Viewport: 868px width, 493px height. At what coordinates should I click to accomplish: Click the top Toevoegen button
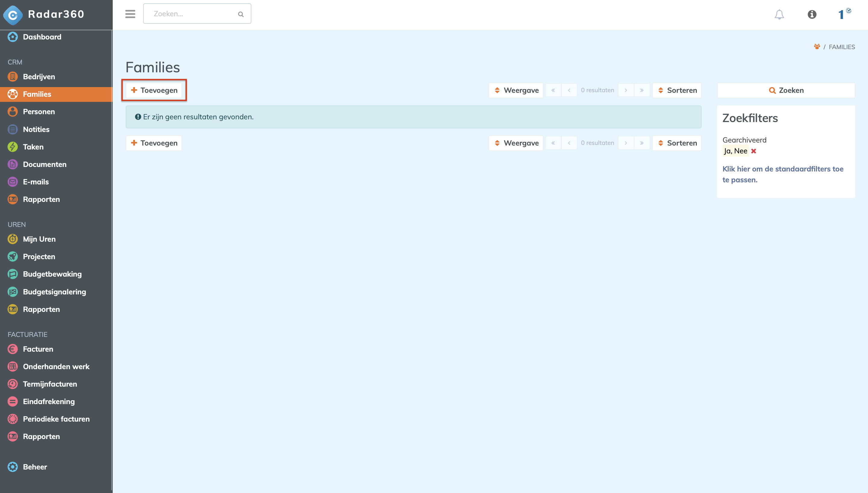click(154, 90)
